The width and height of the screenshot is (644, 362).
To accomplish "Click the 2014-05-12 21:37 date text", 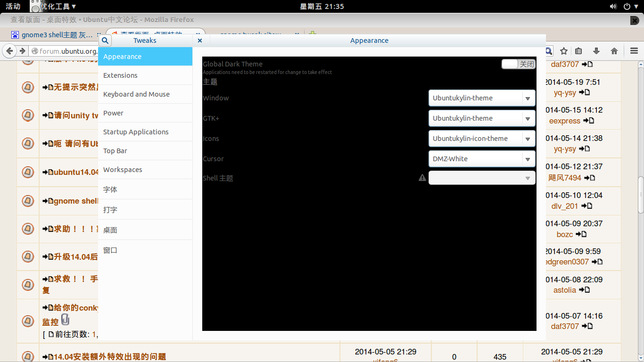I will pyautogui.click(x=574, y=166).
